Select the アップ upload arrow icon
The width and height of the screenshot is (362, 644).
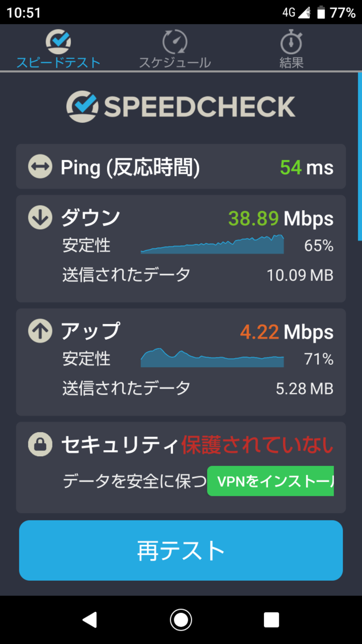click(40, 332)
